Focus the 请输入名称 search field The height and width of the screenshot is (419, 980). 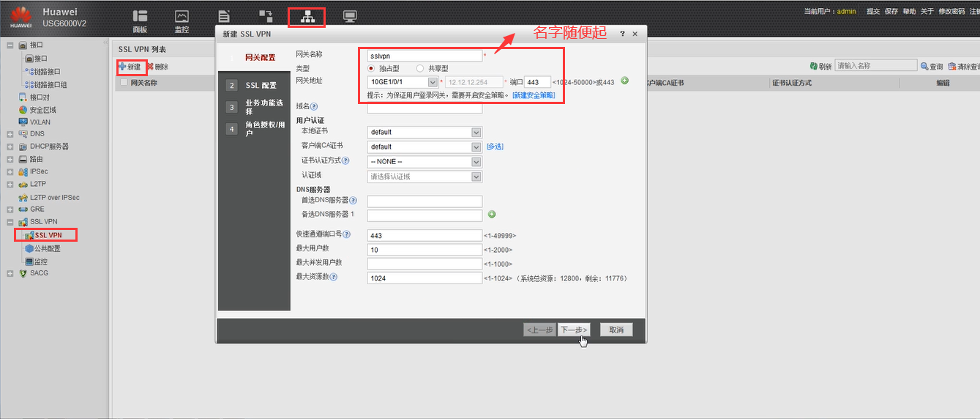point(876,66)
